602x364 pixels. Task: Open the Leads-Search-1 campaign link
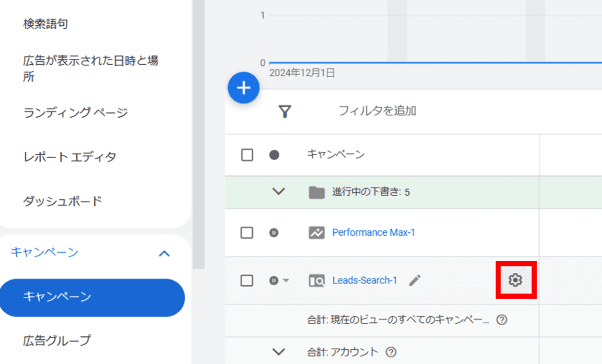click(364, 280)
